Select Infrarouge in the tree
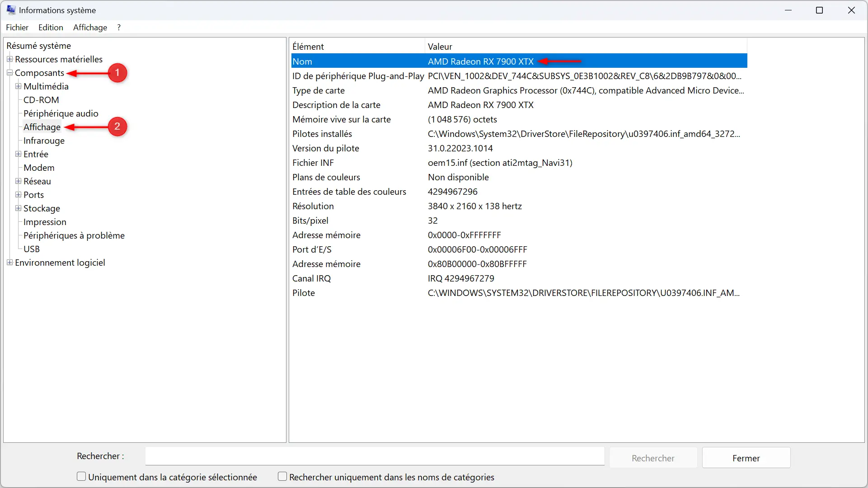 tap(44, 141)
